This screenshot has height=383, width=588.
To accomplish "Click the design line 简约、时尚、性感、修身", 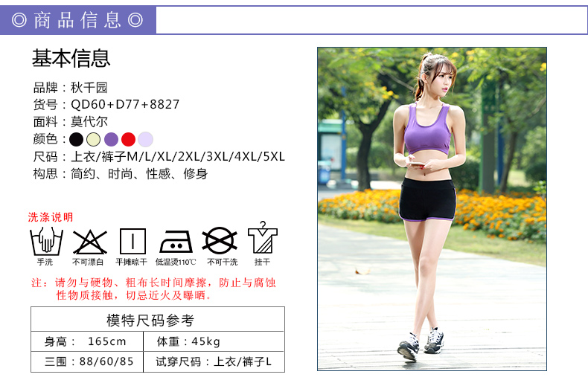I will tap(139, 174).
